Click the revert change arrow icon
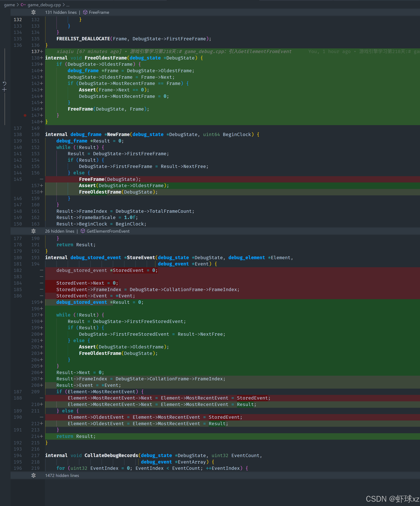The height and width of the screenshot is (506, 420). [4, 84]
